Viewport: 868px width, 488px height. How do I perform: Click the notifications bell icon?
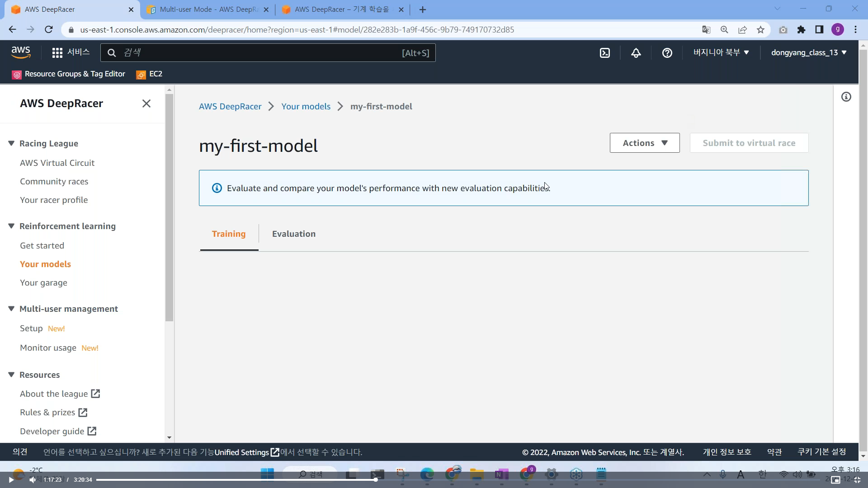pos(636,53)
